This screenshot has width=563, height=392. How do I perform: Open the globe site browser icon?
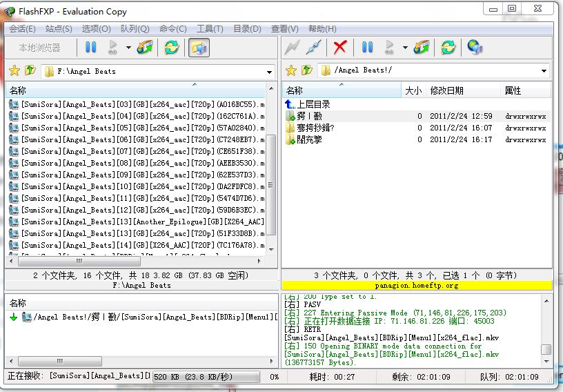coord(475,47)
